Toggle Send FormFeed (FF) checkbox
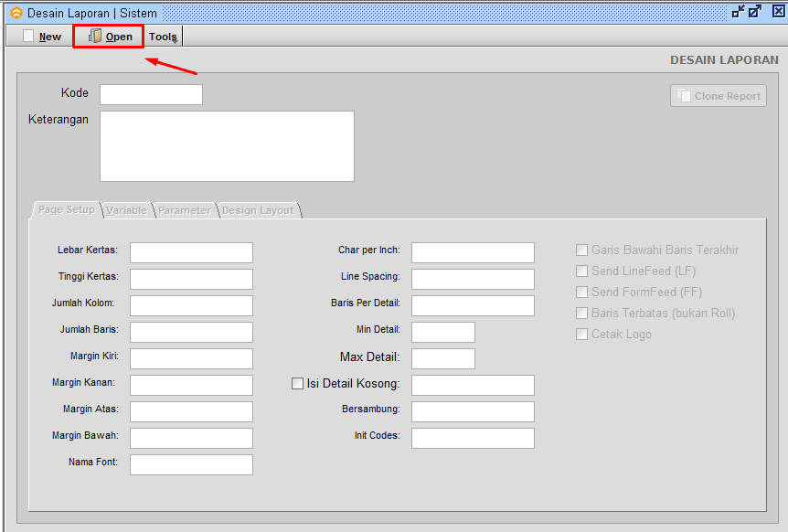788x532 pixels. coord(581,292)
